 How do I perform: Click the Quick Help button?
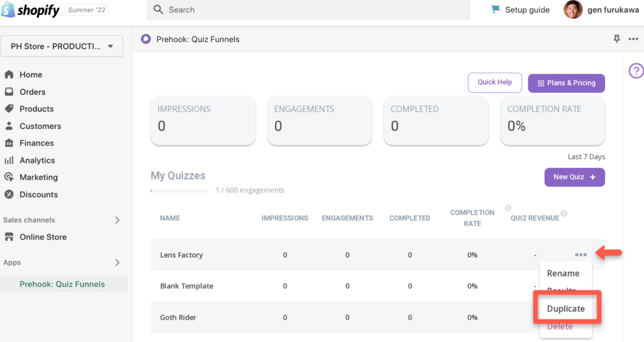pos(495,82)
